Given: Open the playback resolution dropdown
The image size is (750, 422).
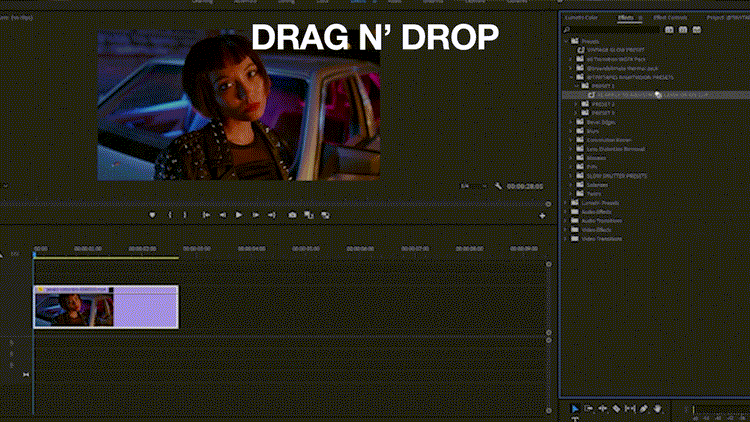Looking at the screenshot, I should pos(474,186).
